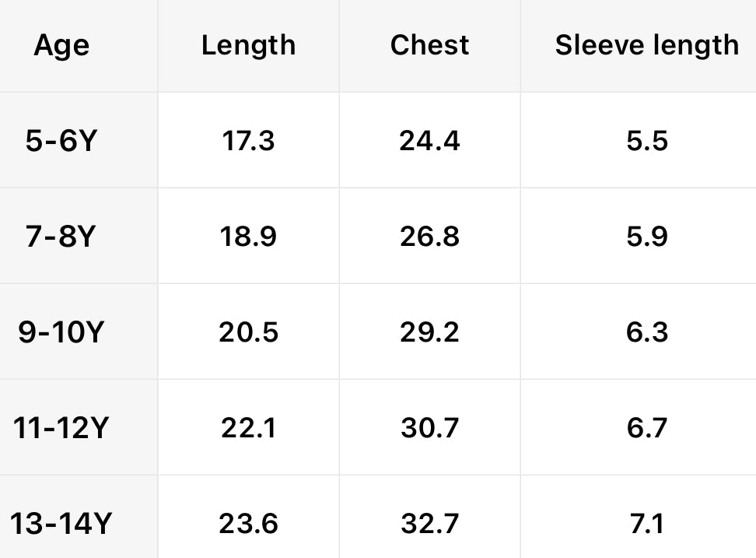Select the 11-12Y age row label
Image resolution: width=756 pixels, height=558 pixels.
click(x=61, y=428)
